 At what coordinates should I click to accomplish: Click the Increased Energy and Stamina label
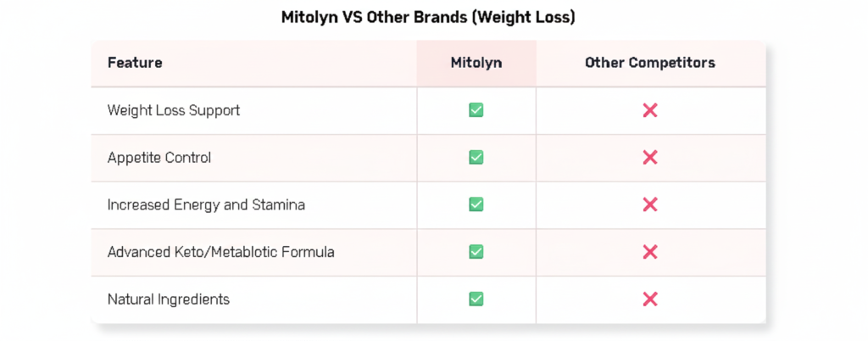(x=206, y=204)
